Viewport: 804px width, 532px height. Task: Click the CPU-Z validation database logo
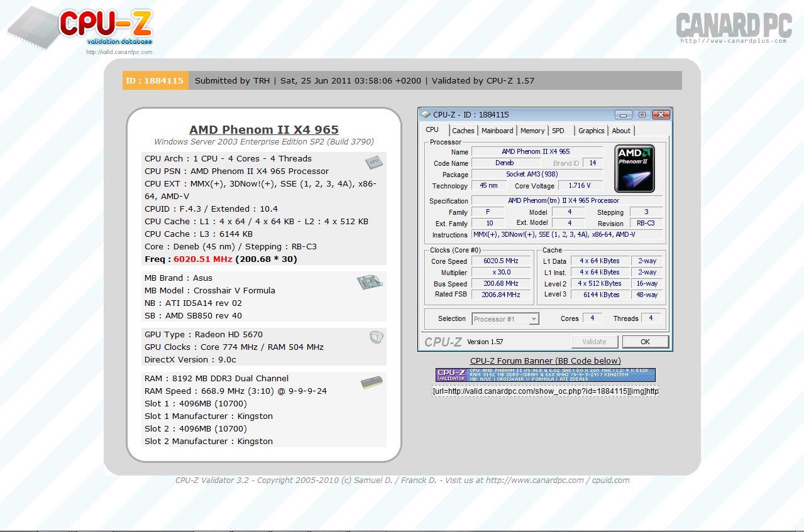(x=80, y=28)
